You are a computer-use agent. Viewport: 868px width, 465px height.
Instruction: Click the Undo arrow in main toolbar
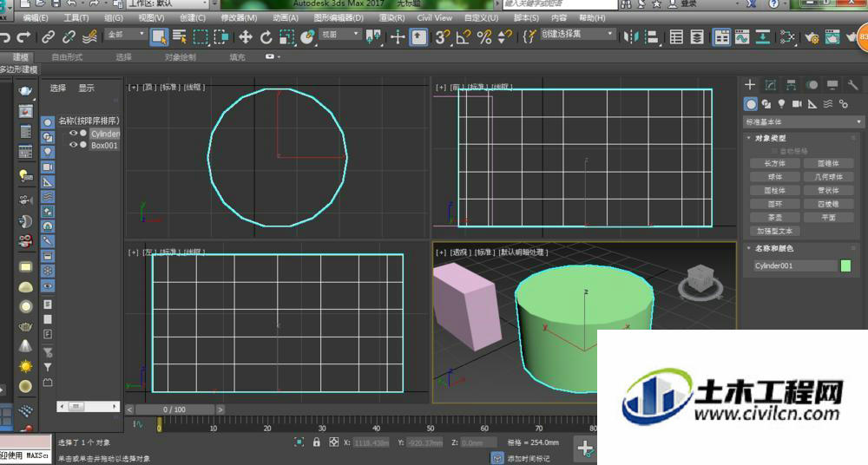5,37
